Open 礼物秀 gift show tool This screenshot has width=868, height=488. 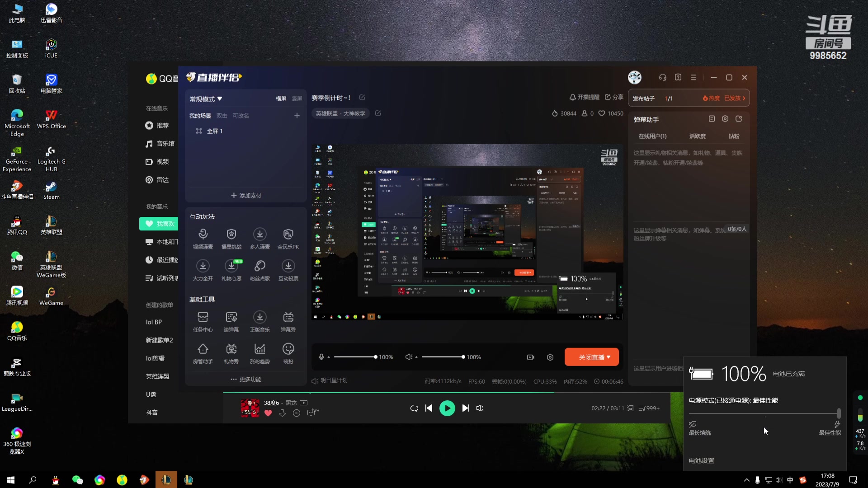[231, 353]
